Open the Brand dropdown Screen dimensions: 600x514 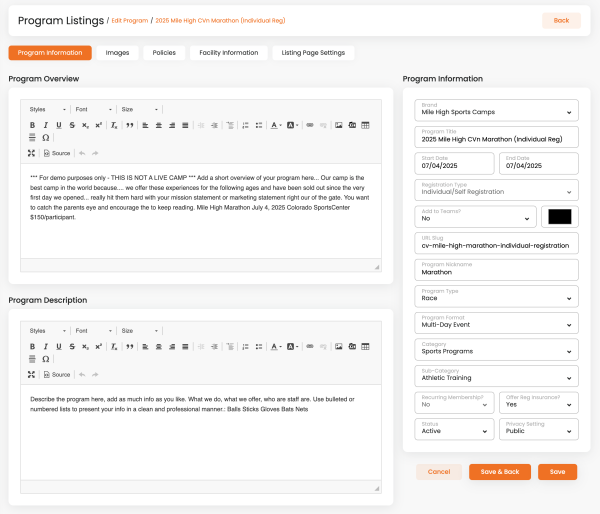(x=496, y=110)
